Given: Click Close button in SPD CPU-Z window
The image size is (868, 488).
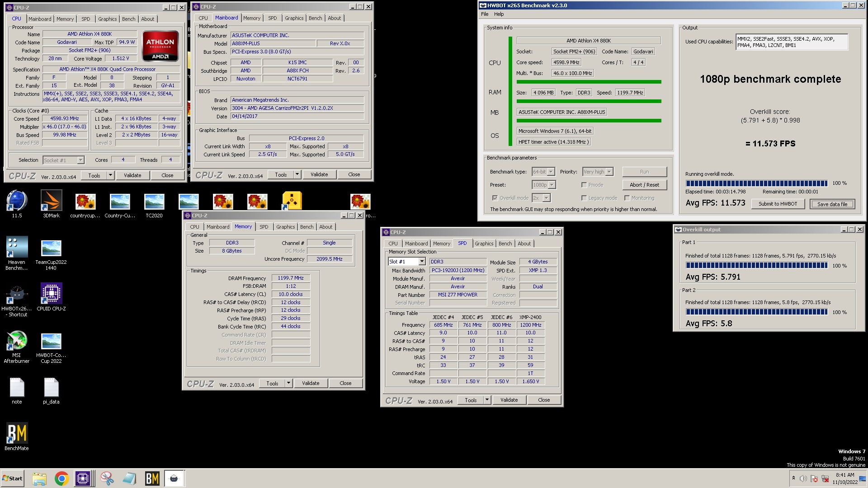Looking at the screenshot, I should point(544,400).
